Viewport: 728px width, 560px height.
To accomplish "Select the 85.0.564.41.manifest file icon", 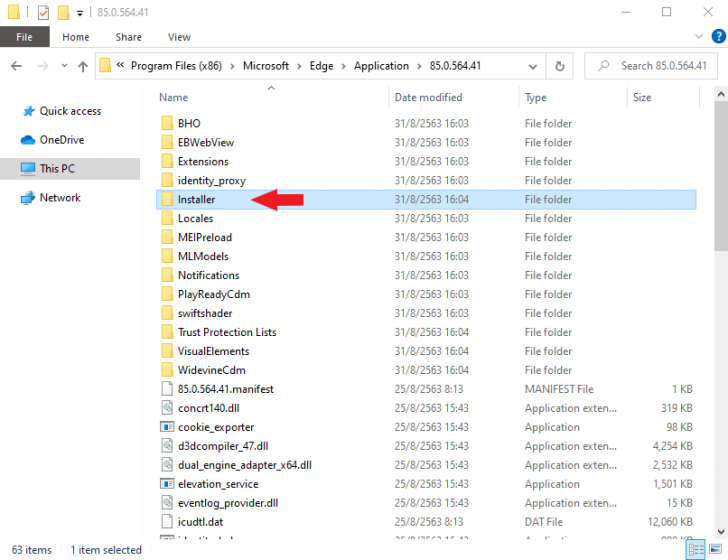I will click(x=167, y=389).
